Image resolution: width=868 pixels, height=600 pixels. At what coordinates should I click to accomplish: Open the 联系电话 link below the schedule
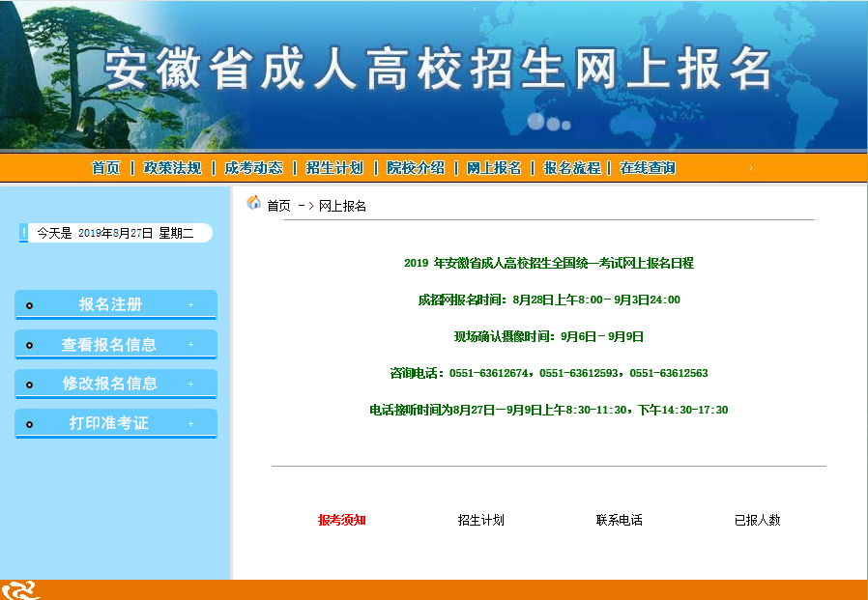point(620,520)
